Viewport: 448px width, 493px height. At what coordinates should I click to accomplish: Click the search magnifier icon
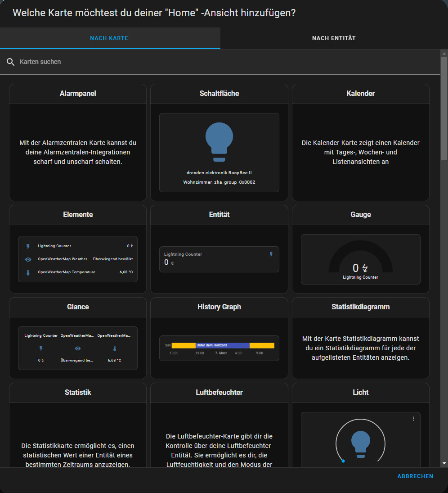click(11, 62)
